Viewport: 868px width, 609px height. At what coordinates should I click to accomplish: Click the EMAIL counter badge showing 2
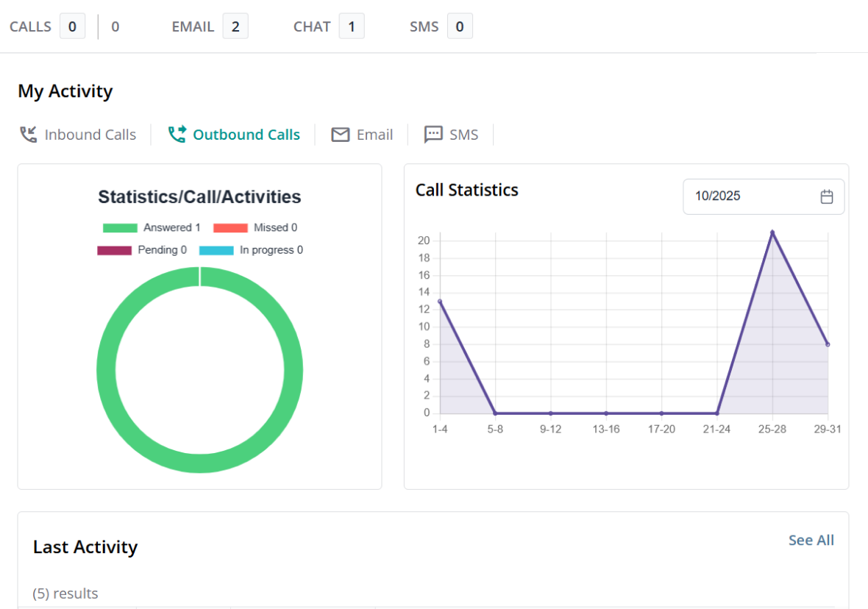235,27
